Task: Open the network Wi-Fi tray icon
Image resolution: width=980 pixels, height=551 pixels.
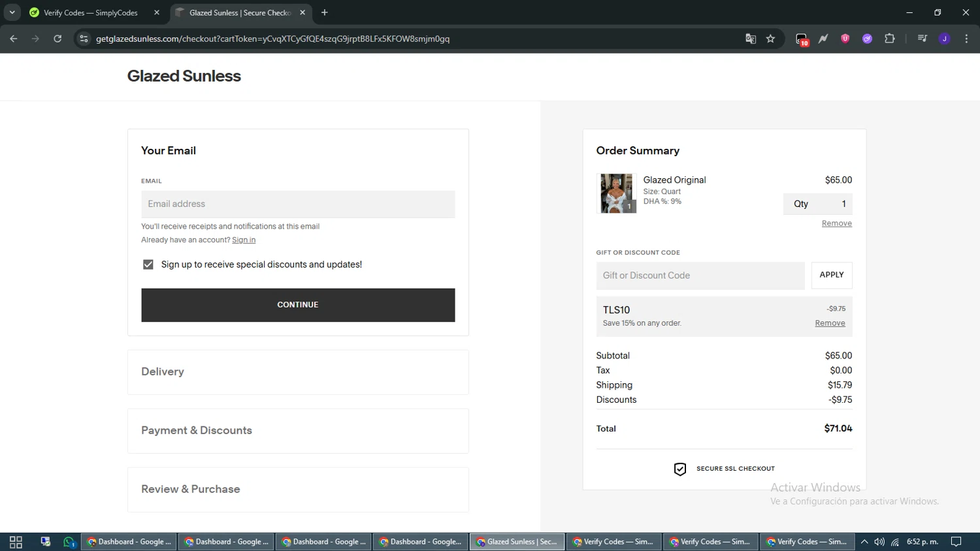Action: tap(895, 542)
